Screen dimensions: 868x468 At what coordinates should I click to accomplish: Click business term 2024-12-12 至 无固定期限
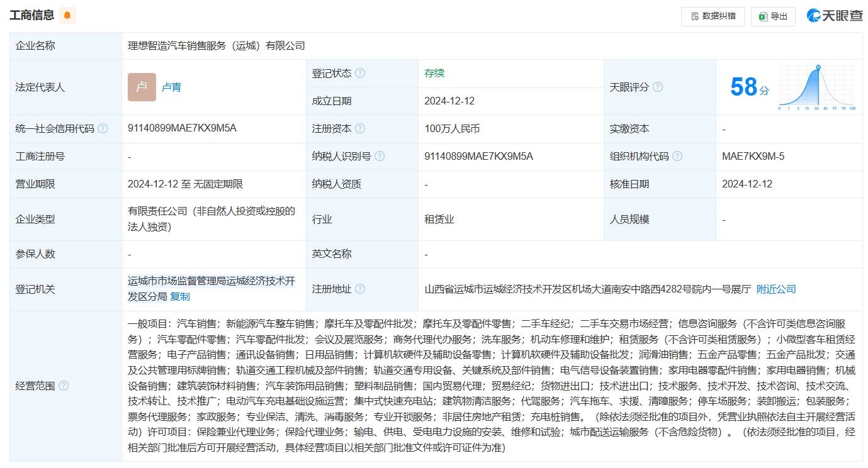tap(185, 184)
